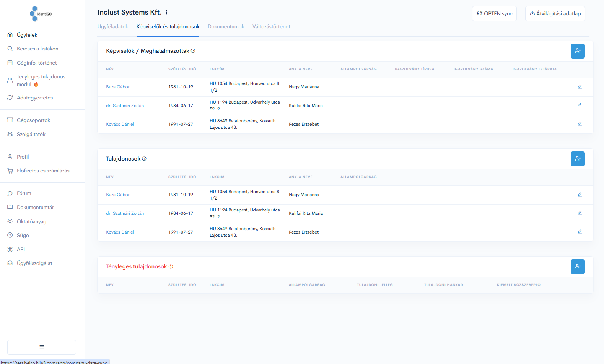Edit Buza Gábor in the Képviselők table
The width and height of the screenshot is (604, 364).
[580, 87]
